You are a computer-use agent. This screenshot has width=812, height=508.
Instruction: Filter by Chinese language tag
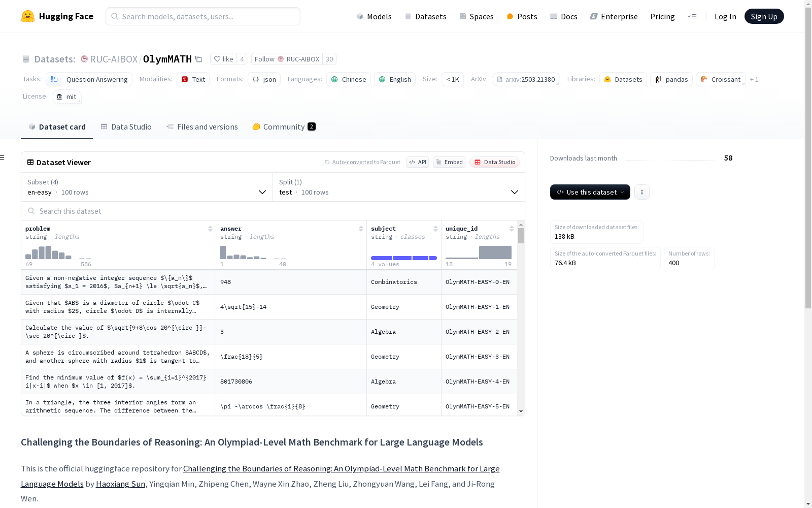[349, 79]
